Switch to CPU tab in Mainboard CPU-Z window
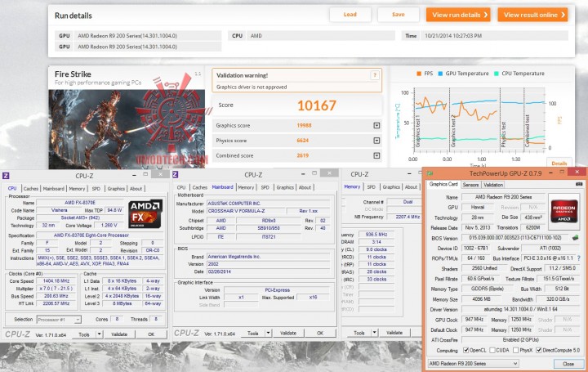588x372 pixels. click(181, 187)
